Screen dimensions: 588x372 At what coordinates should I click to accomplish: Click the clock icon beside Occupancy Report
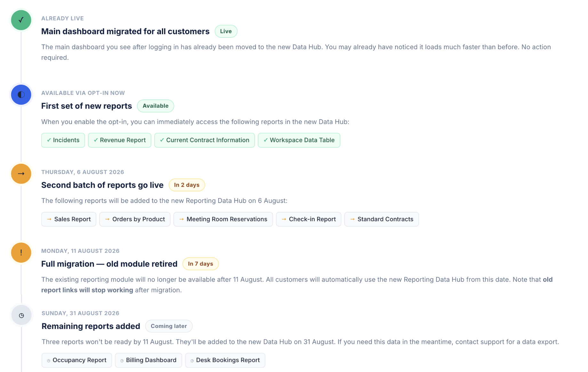pyautogui.click(x=49, y=360)
